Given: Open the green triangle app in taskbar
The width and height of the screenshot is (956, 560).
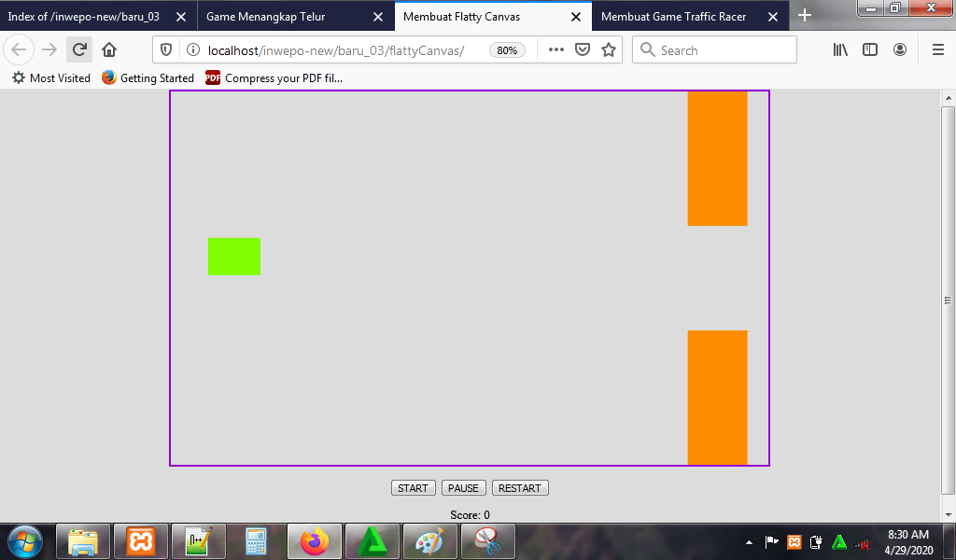Looking at the screenshot, I should (x=372, y=541).
